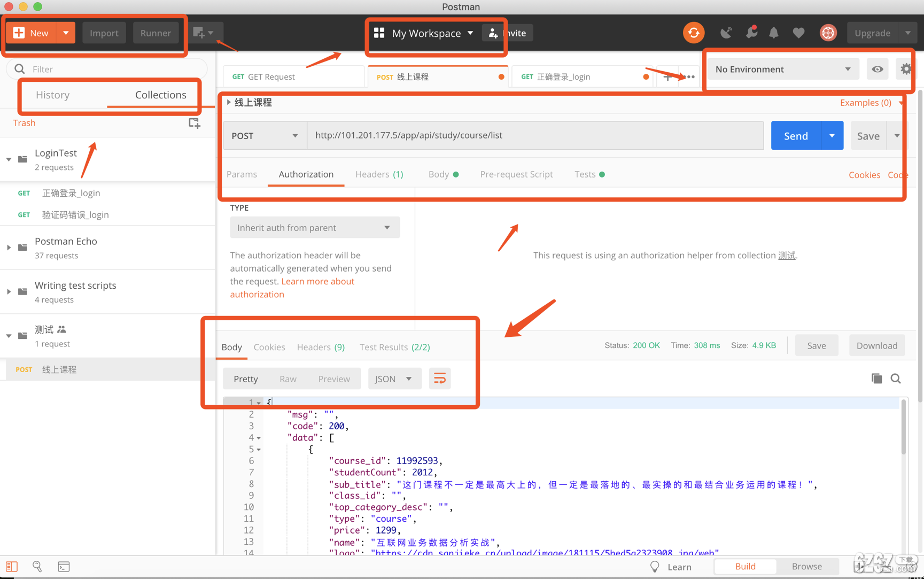Open the satellite capture requests icon

coord(726,33)
